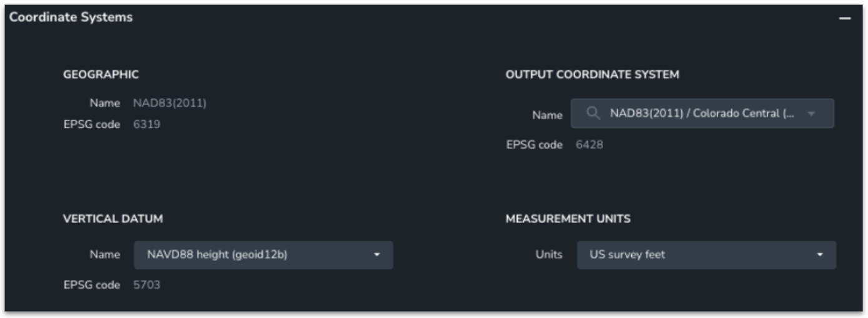
Task: Open the output coordinate system dropdown arrow
Action: click(x=811, y=114)
